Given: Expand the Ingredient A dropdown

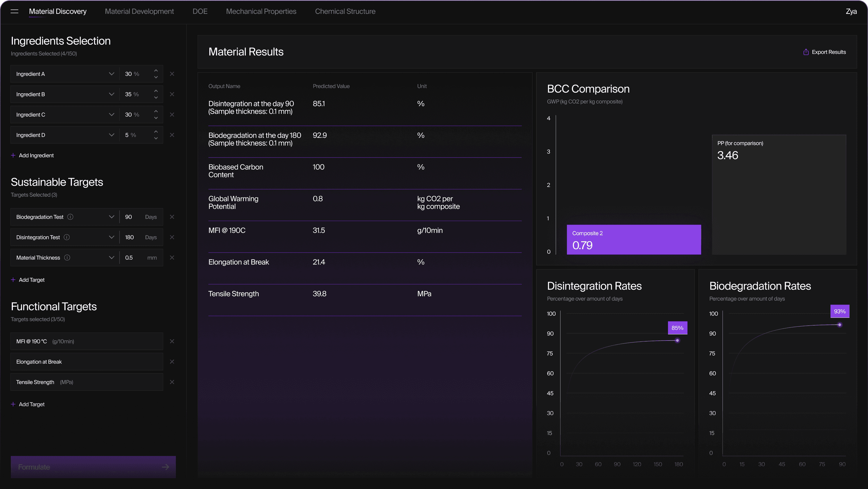Looking at the screenshot, I should 111,74.
